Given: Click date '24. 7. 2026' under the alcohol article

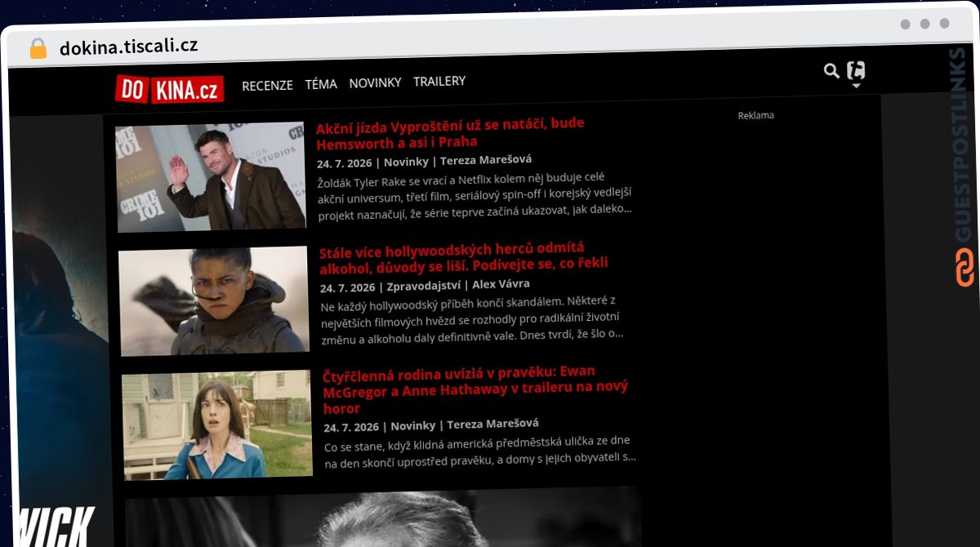Looking at the screenshot, I should click(x=348, y=287).
